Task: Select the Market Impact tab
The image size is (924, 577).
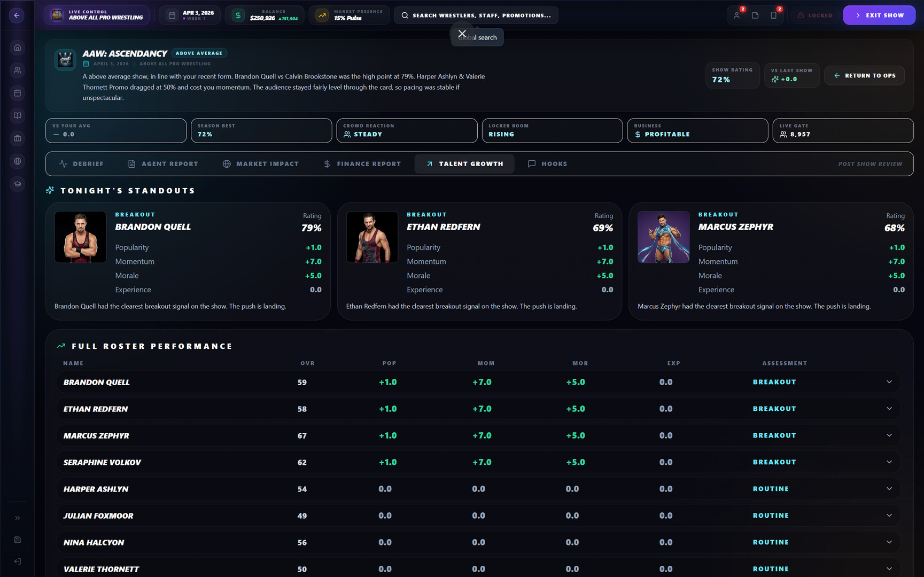Action: tap(261, 164)
